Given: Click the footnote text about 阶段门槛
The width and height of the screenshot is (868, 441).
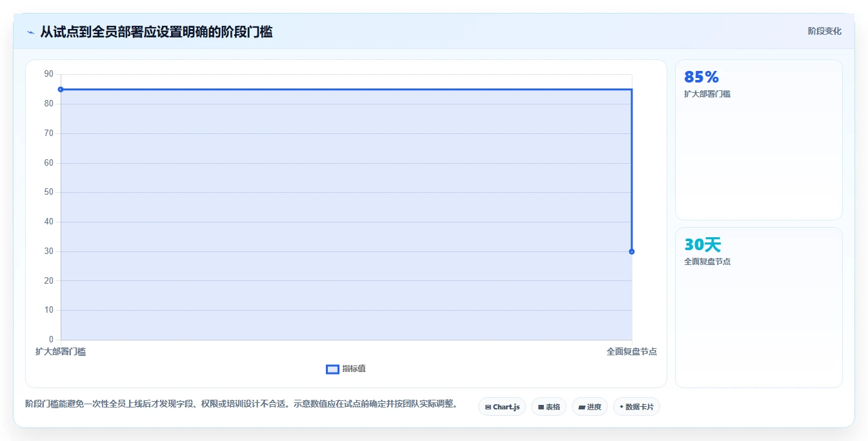Looking at the screenshot, I should pyautogui.click(x=242, y=404).
